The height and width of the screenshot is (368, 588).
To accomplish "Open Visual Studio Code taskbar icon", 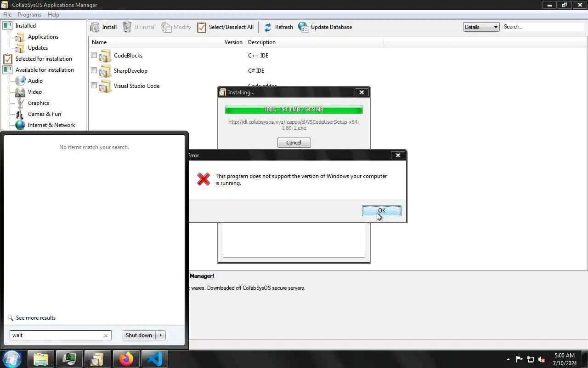I will pos(155,359).
